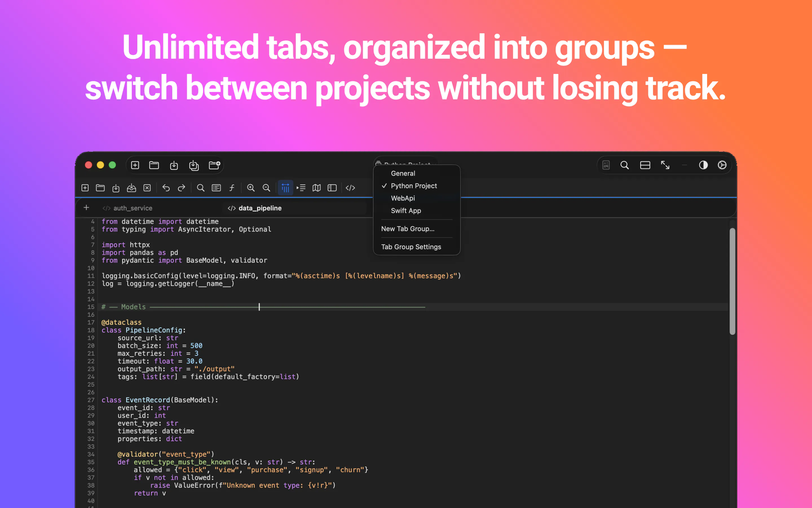Click 'import pandas as pd' line

click(140, 253)
